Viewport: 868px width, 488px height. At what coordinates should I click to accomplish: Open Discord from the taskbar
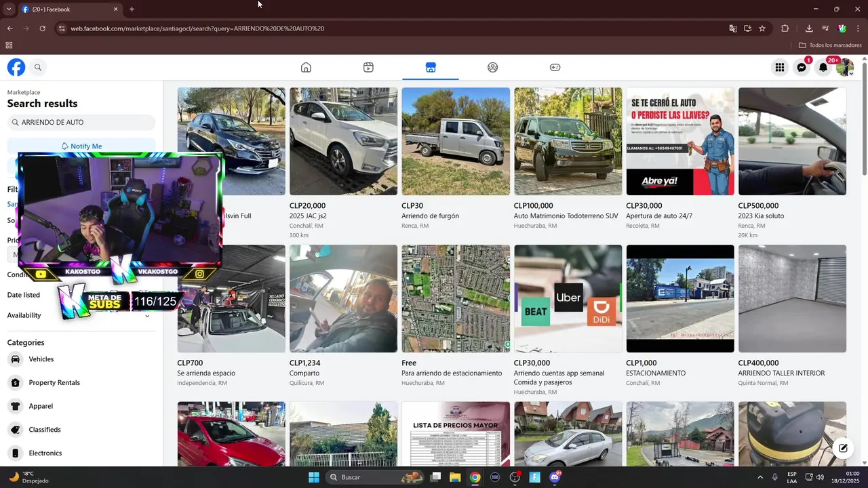click(x=555, y=477)
